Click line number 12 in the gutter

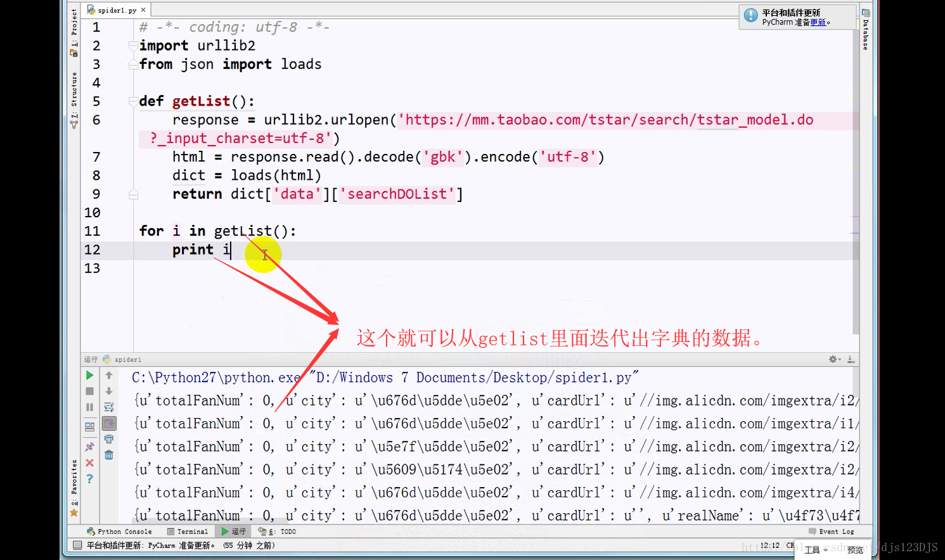[93, 250]
